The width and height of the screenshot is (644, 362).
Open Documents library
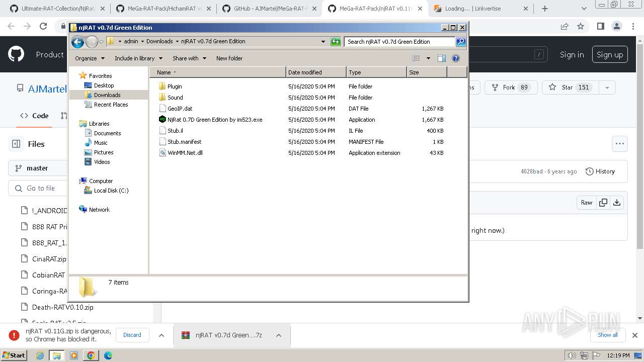(107, 133)
